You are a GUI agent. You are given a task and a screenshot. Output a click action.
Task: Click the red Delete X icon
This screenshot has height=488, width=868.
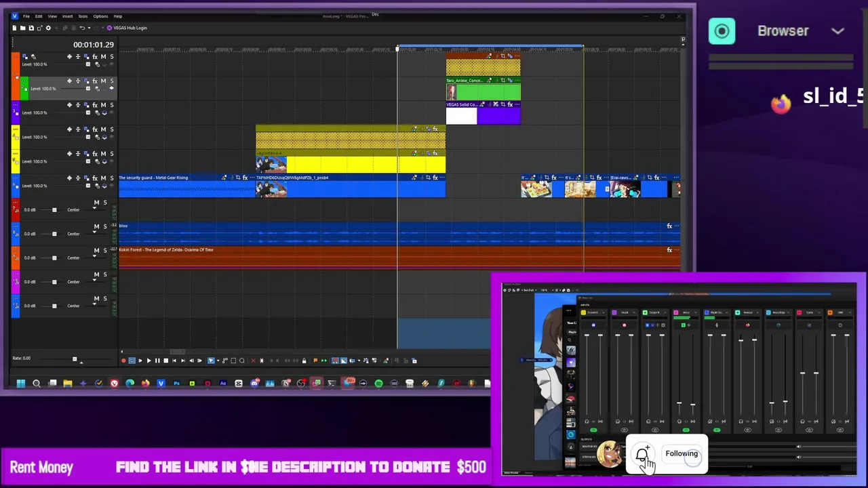253,361
